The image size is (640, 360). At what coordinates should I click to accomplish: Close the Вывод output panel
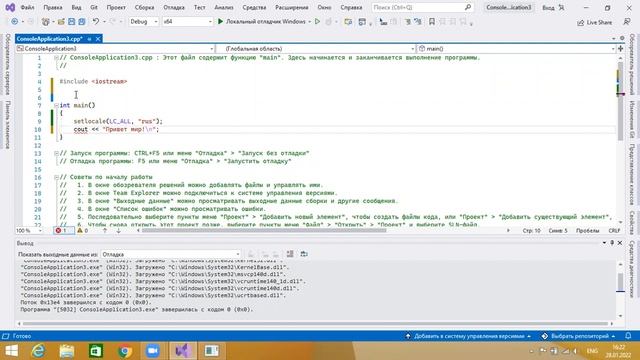point(620,243)
